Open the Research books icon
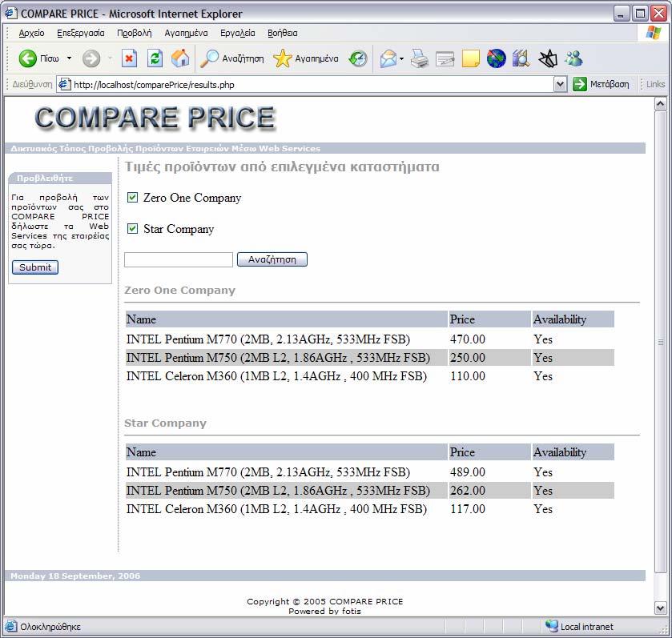 point(521,58)
